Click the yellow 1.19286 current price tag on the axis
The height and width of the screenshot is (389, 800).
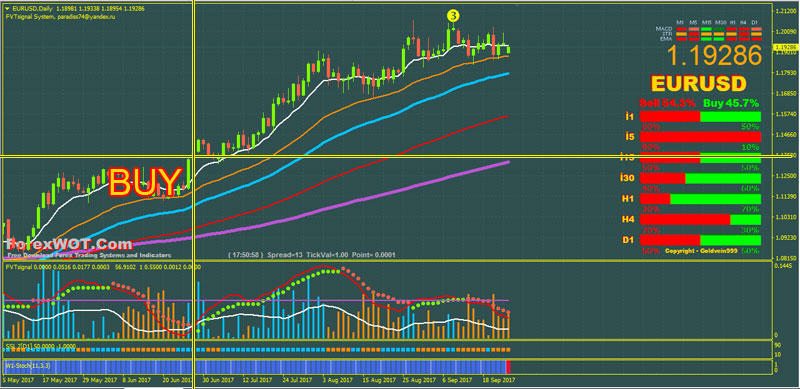pyautogui.click(x=785, y=47)
